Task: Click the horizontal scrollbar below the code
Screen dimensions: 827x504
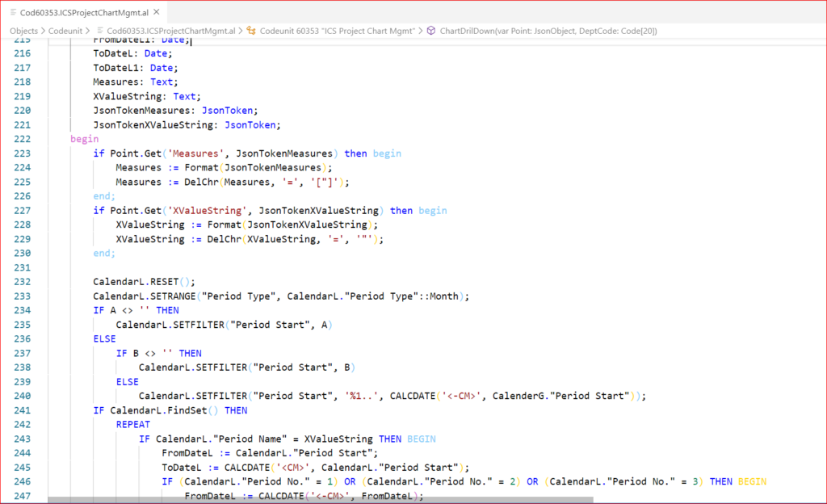Action: [x=321, y=500]
